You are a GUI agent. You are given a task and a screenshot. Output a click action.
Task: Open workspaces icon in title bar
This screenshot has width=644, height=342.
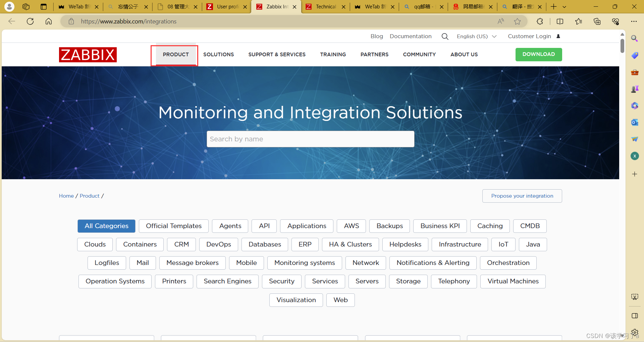tap(26, 7)
